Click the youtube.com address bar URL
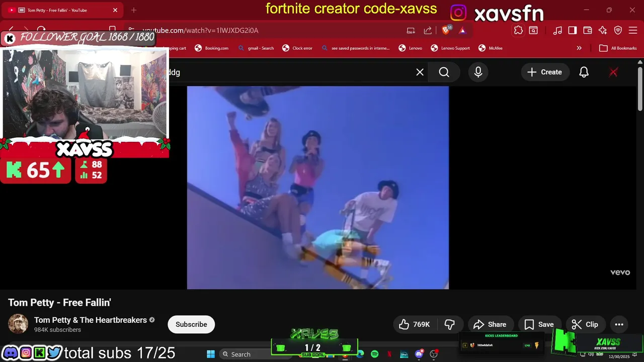Screen dimensions: 644x362 pos(200,30)
